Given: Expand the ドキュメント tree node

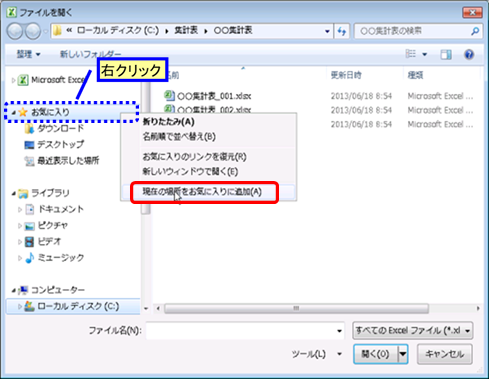Looking at the screenshot, I should [20, 209].
